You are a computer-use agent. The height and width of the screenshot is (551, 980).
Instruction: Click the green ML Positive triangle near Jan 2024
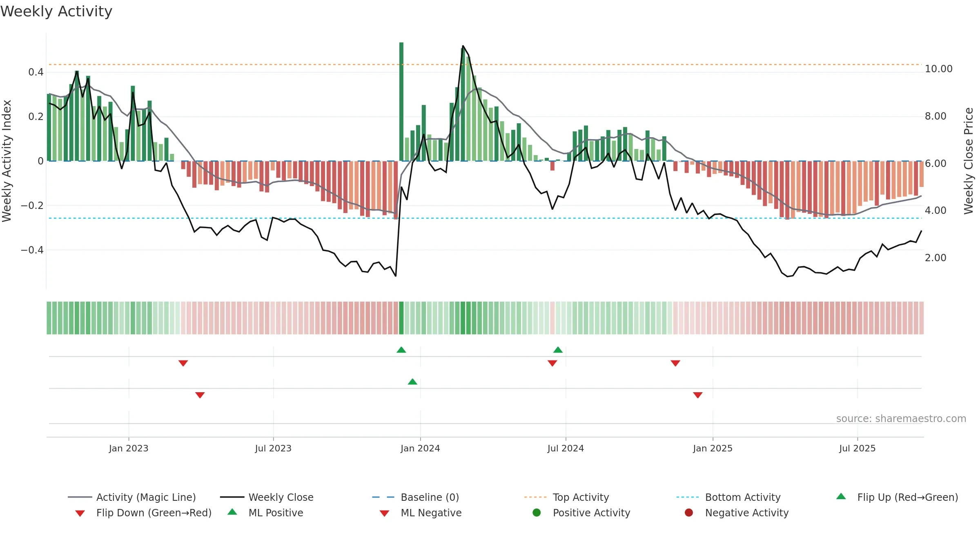click(412, 382)
